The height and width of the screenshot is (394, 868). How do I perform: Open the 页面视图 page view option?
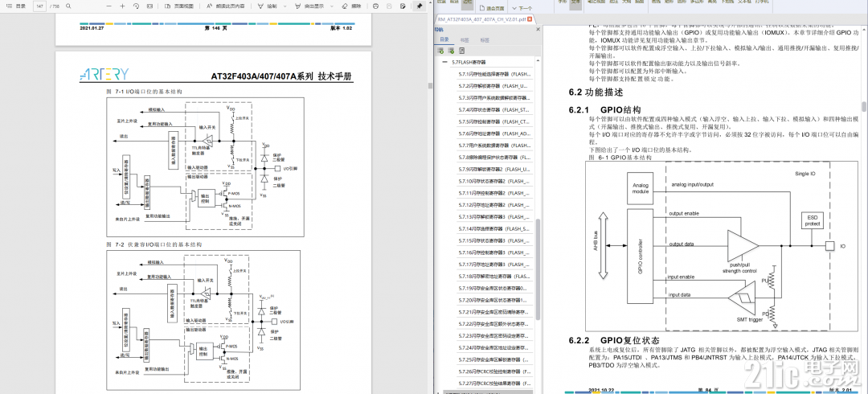(180, 6)
